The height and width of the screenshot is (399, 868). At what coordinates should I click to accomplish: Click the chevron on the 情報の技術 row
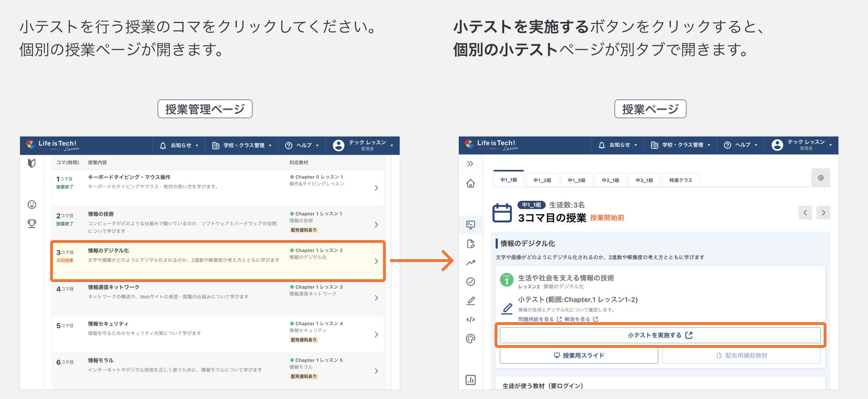[376, 225]
